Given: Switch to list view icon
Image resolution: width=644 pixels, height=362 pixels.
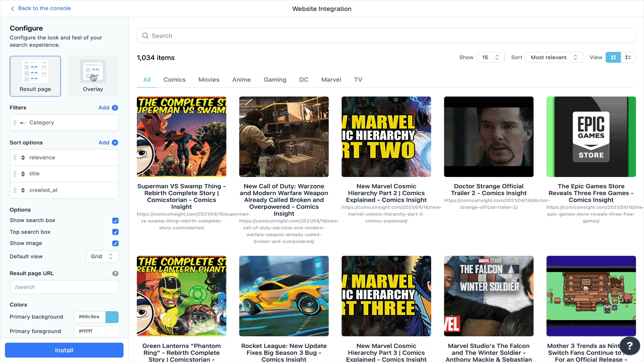Looking at the screenshot, I should coord(628,57).
